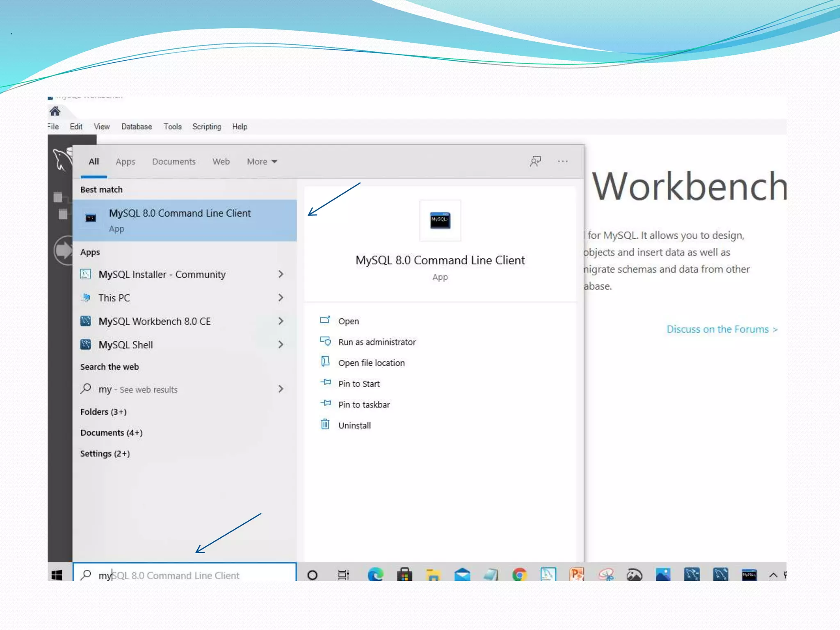Open the Database menu
840x630 pixels.
[x=137, y=127]
